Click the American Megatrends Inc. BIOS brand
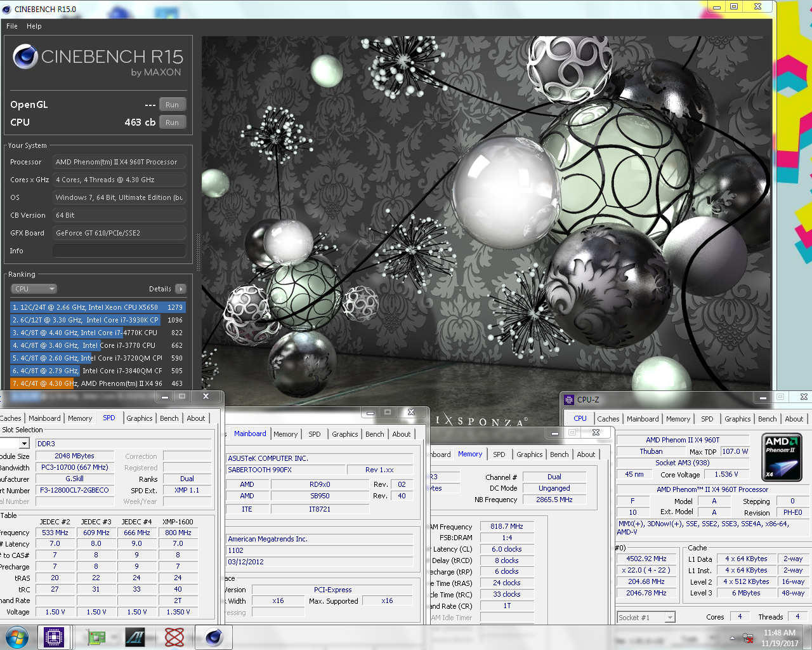Image resolution: width=812 pixels, height=650 pixels. 319,539
